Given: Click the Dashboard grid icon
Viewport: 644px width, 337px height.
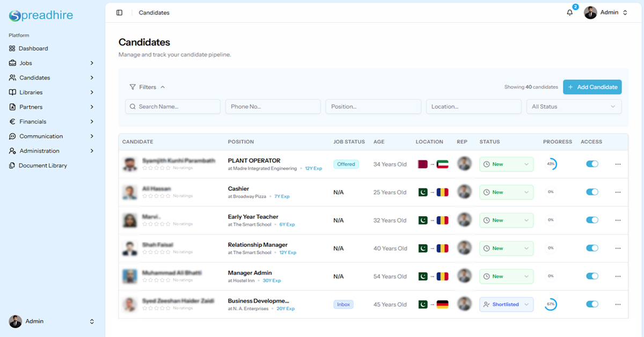Looking at the screenshot, I should [12, 48].
